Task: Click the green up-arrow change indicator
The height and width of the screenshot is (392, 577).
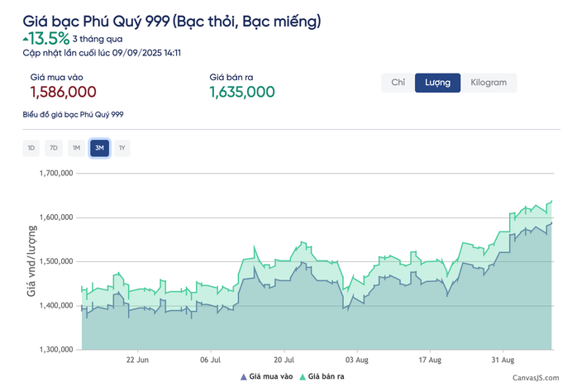Action: (26, 39)
